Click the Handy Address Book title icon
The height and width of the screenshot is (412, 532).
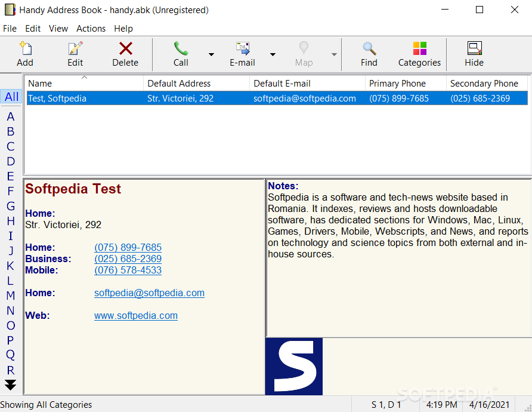pos(10,10)
